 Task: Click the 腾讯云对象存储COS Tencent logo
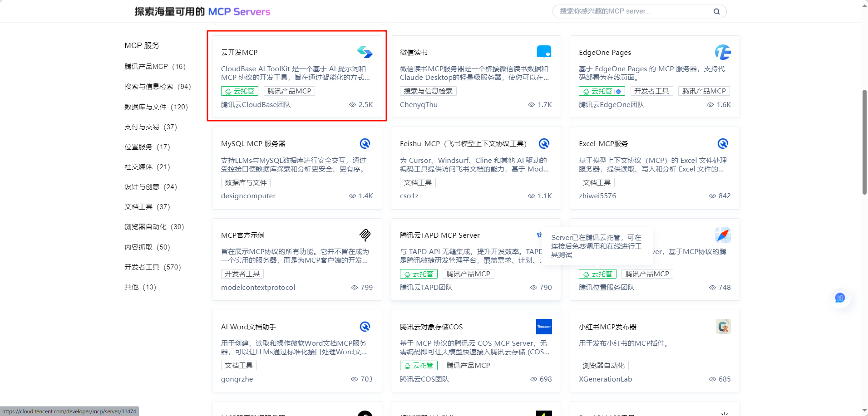click(x=544, y=327)
